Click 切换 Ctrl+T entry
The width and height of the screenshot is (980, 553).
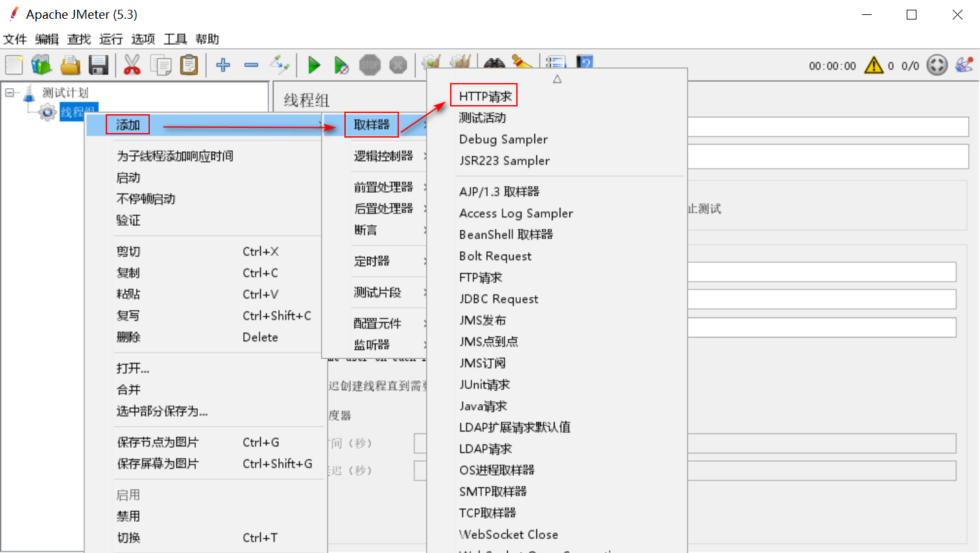[204, 537]
